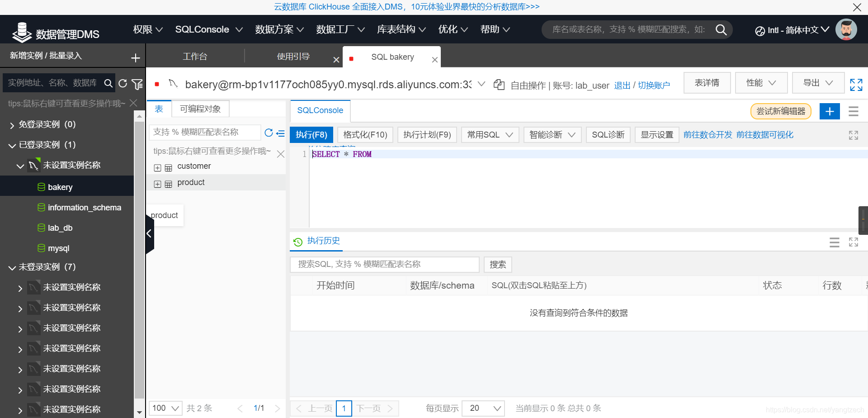
Task: Open the connection address dropdown
Action: pos(481,84)
